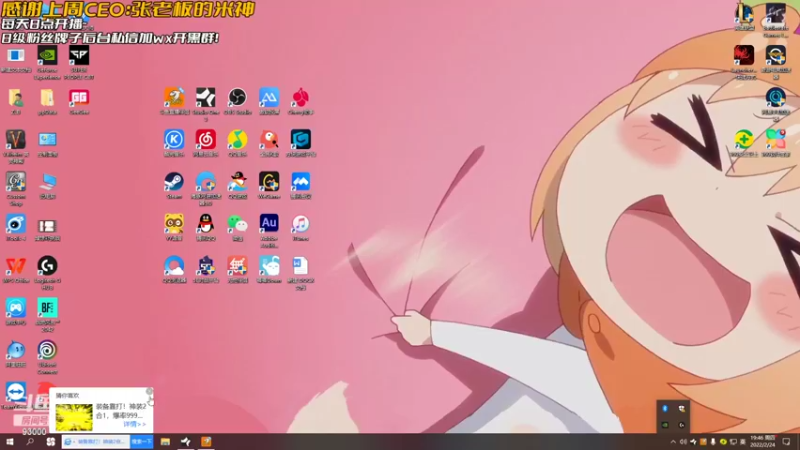Screen dimensions: 800x450
Task: Open the QQ Music yellow-green icon
Action: point(237,140)
